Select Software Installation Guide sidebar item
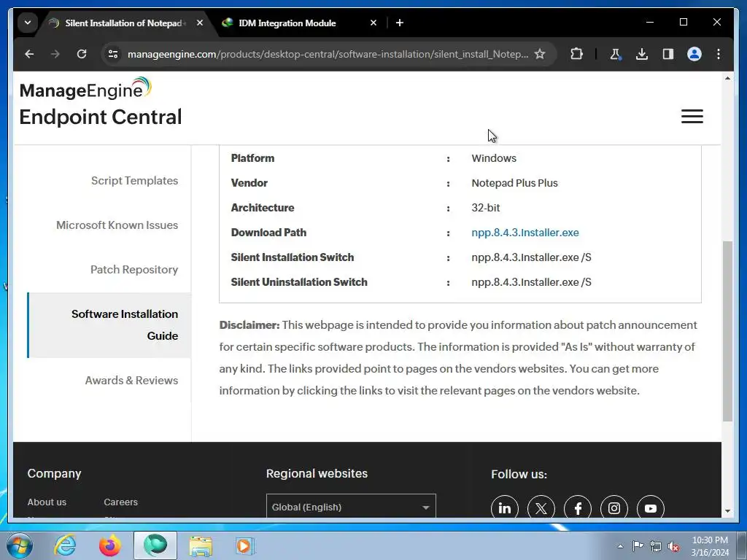The width and height of the screenshot is (747, 560). tap(109, 325)
